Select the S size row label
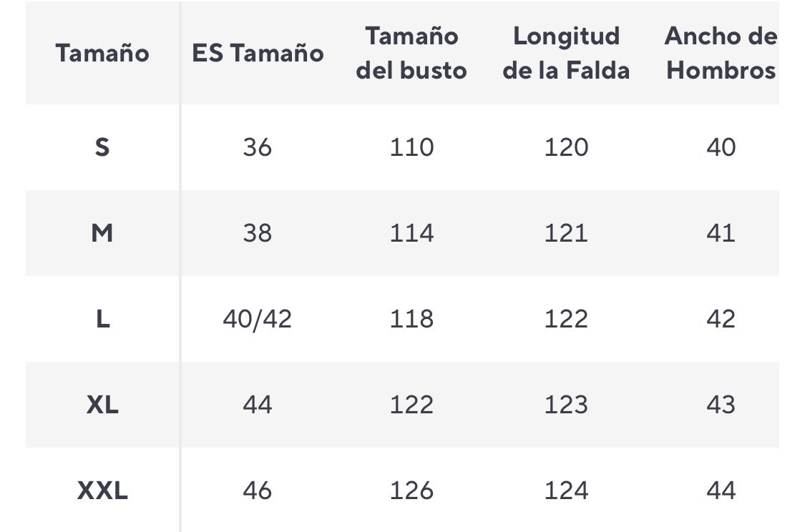This screenshot has height=532, width=805. click(x=102, y=147)
